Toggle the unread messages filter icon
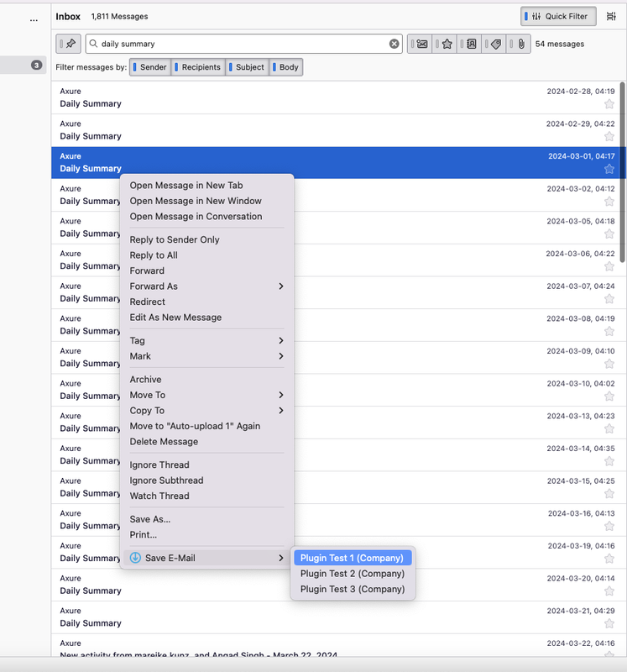Viewport: 627px width, 672px height. point(420,44)
